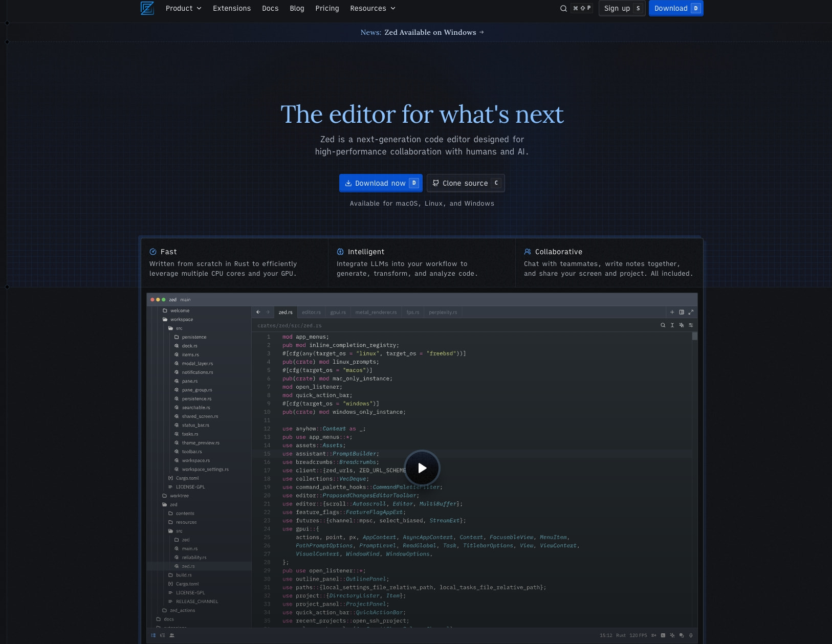Click the chat bubbles icon in status bar
832x644 pixels.
(x=682, y=635)
